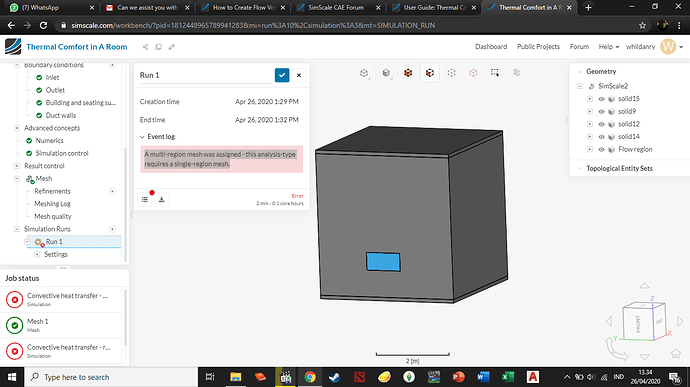The width and height of the screenshot is (690, 387).
Task: Select the blue inlet face on the model
Action: tap(383, 262)
